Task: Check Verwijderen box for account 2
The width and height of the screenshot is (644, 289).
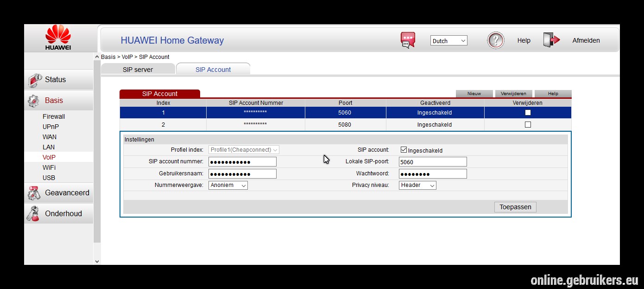Action: [x=528, y=124]
